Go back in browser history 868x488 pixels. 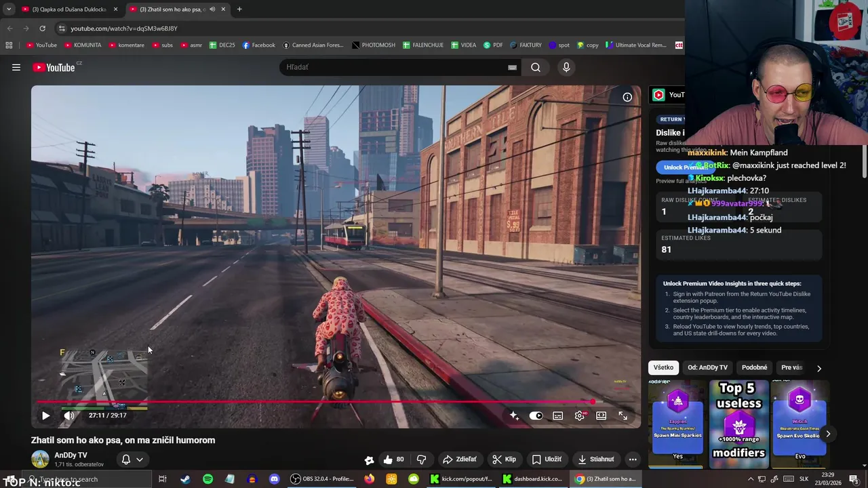click(x=9, y=28)
